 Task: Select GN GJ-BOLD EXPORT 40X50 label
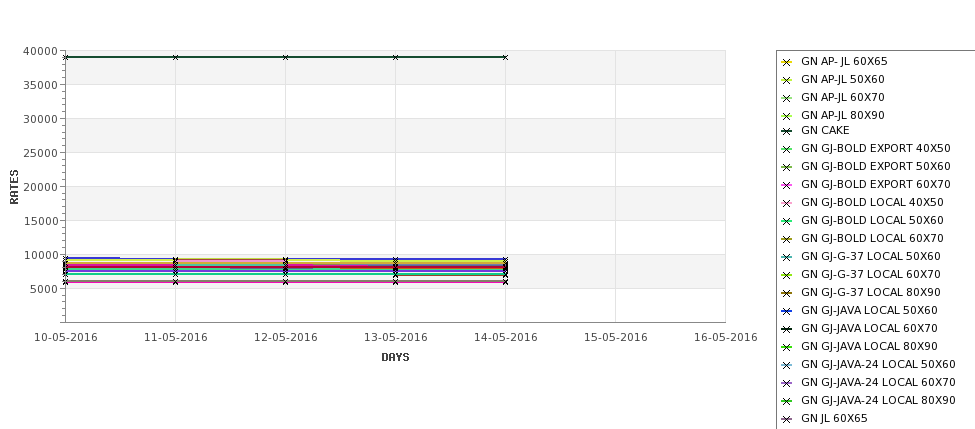tap(876, 149)
